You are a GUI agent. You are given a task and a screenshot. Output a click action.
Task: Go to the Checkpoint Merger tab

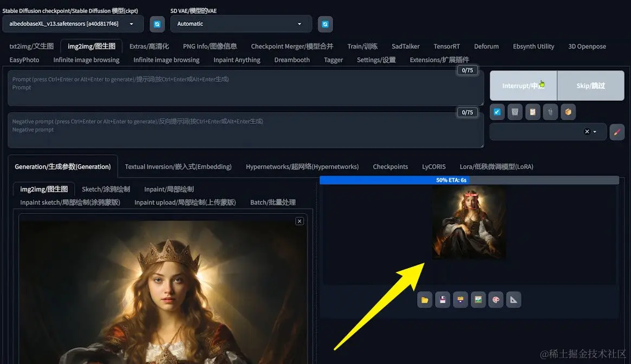click(x=292, y=46)
